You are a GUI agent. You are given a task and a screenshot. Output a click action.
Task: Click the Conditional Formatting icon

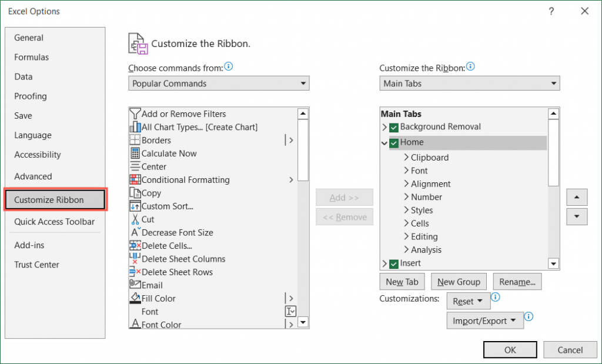coord(135,180)
